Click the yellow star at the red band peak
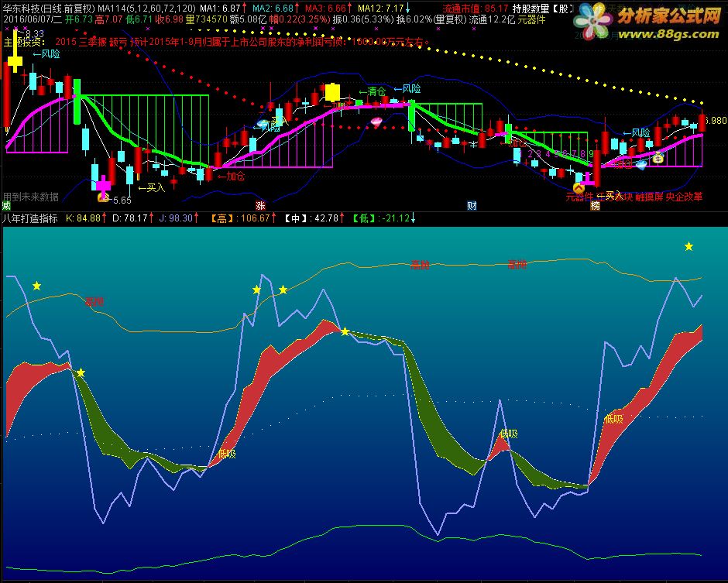Image resolution: width=728 pixels, height=583 pixels. tap(345, 331)
